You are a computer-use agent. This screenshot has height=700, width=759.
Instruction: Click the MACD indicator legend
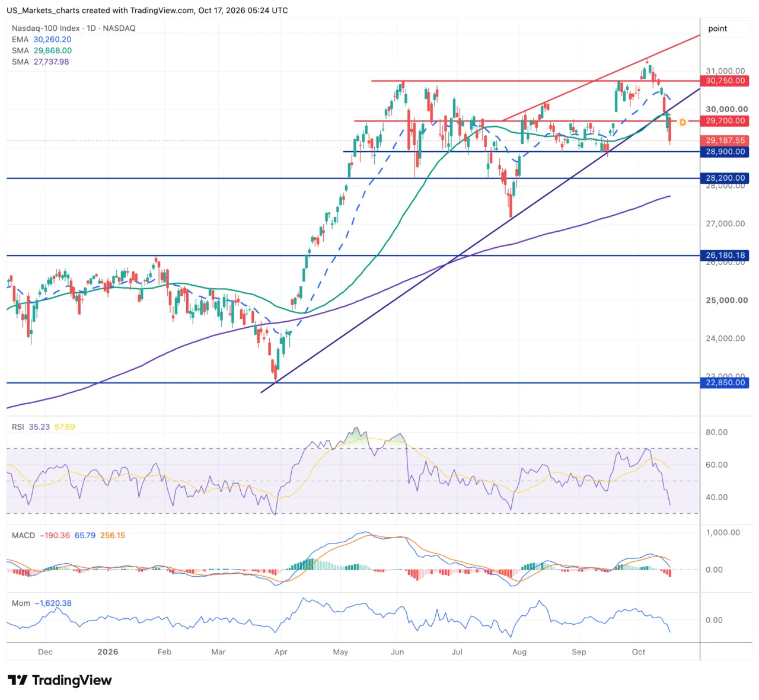68,535
